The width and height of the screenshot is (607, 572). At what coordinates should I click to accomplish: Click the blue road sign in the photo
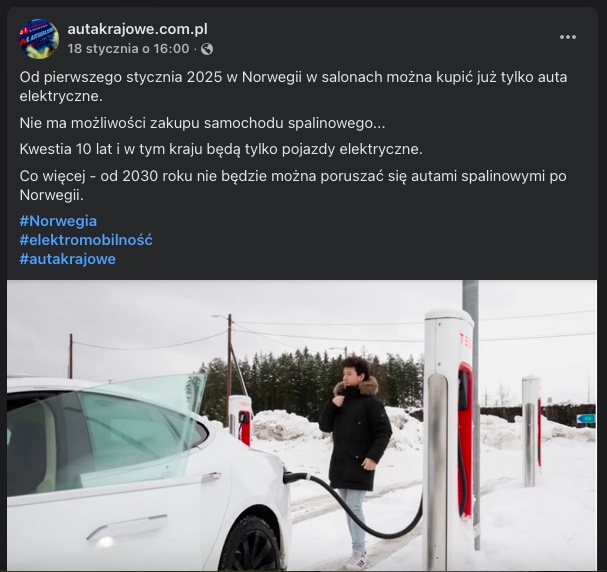(586, 419)
